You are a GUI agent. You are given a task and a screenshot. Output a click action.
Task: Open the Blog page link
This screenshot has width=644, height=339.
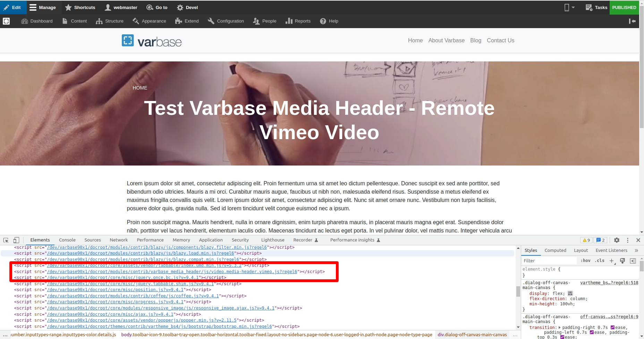pos(476,41)
